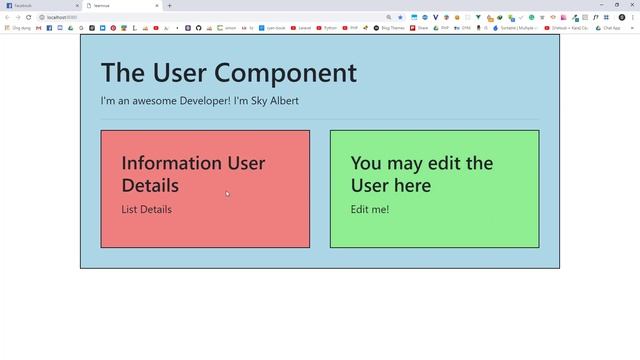
Task: Open the Chrome profile avatar
Action: (622, 18)
